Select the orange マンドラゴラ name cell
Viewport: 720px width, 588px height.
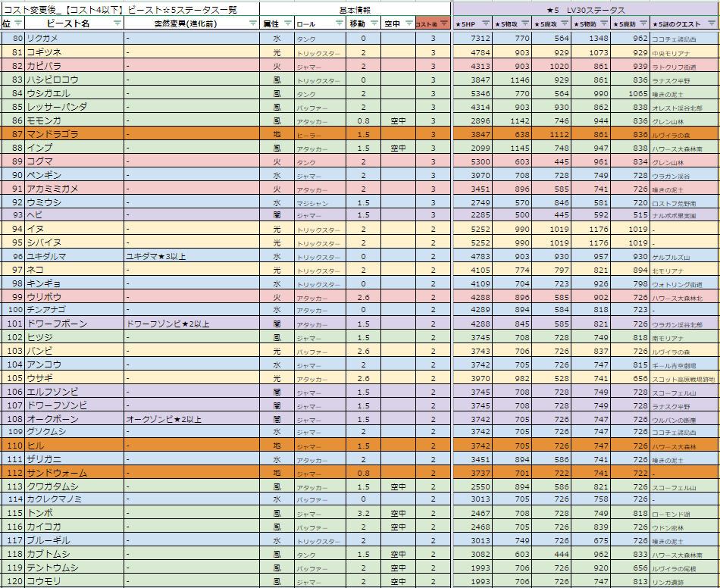point(73,134)
